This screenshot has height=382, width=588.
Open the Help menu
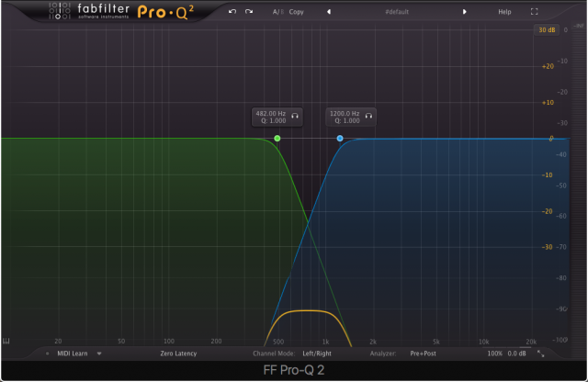coord(504,12)
